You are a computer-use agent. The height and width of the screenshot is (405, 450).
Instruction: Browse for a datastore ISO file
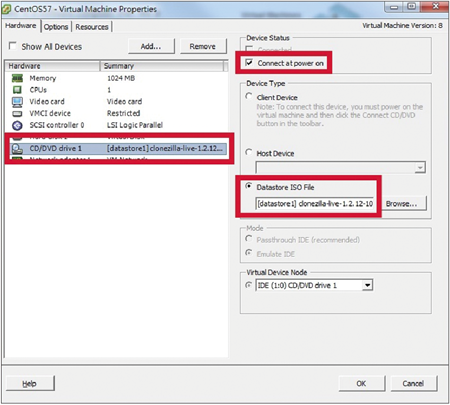click(x=402, y=204)
